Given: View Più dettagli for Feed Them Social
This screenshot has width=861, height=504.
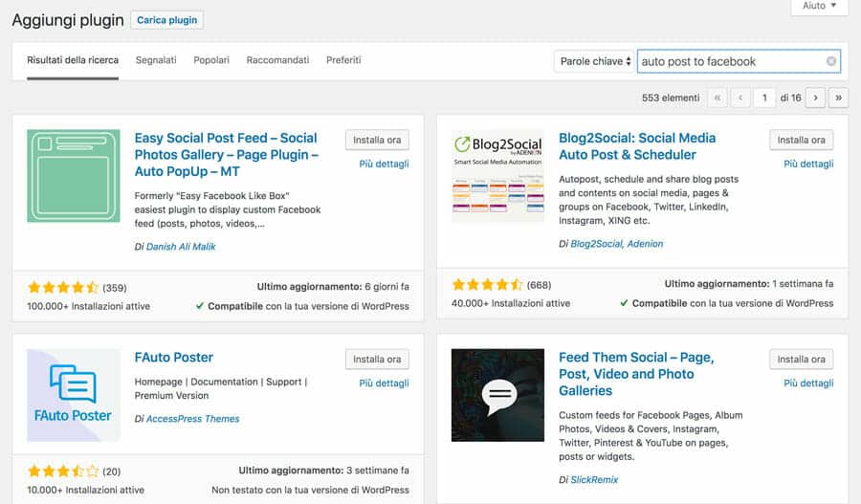Looking at the screenshot, I should [808, 383].
